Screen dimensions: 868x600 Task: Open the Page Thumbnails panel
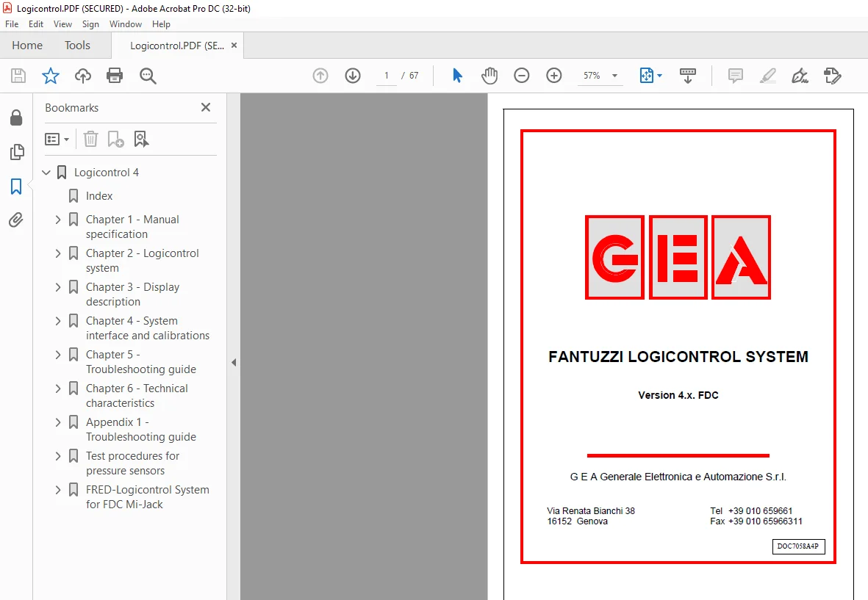coord(17,151)
